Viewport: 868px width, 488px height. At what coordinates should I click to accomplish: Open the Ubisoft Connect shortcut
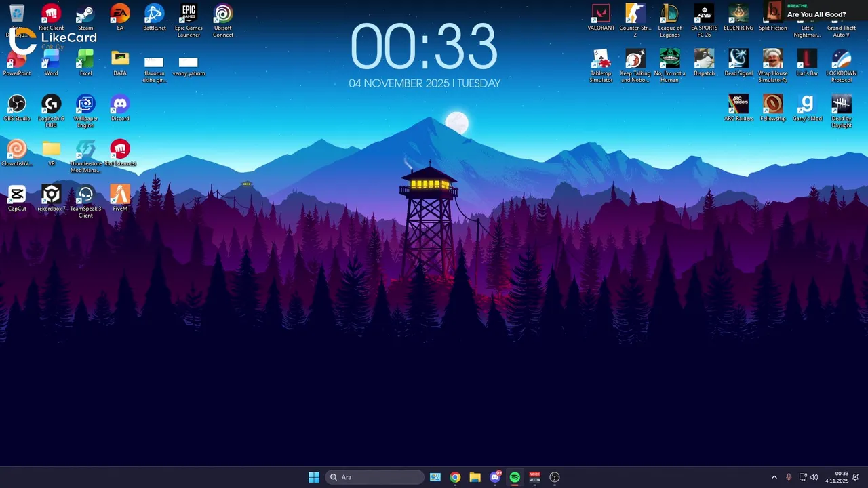pos(223,21)
